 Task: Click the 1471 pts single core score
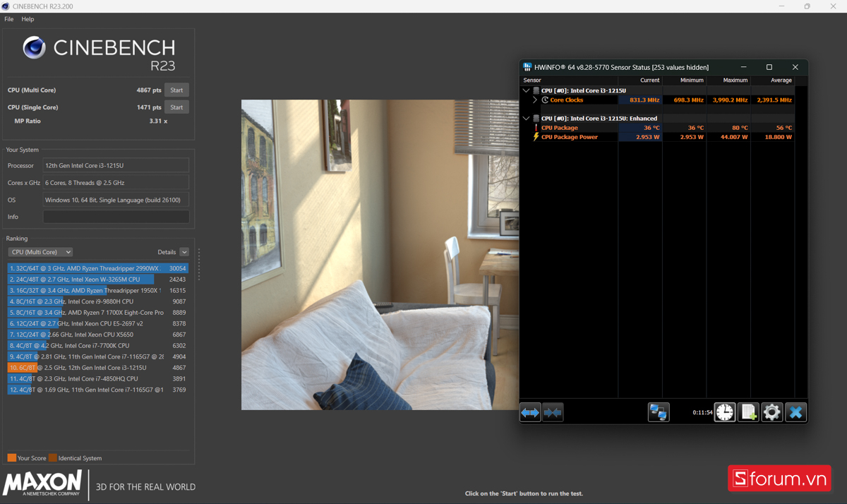pyautogui.click(x=149, y=107)
